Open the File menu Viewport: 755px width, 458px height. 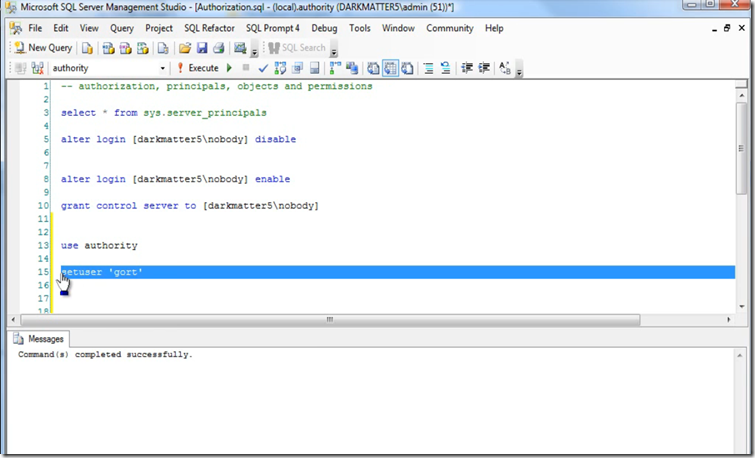35,28
